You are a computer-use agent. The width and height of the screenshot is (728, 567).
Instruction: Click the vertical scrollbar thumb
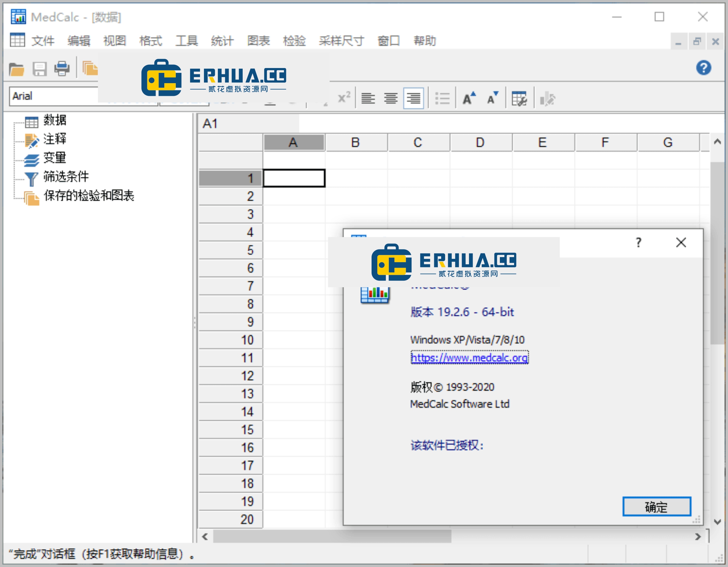point(717,253)
